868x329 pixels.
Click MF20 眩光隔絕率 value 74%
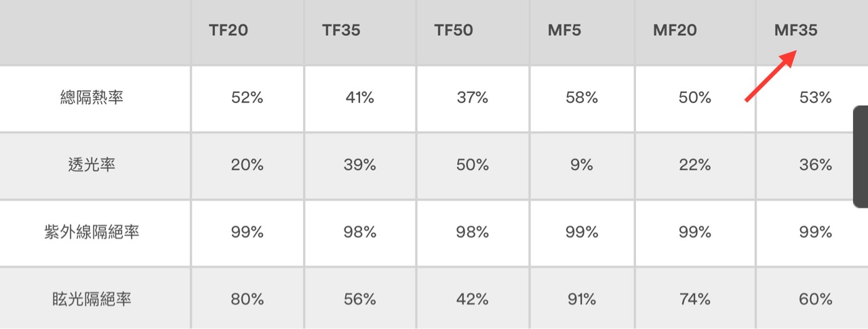coord(694,299)
